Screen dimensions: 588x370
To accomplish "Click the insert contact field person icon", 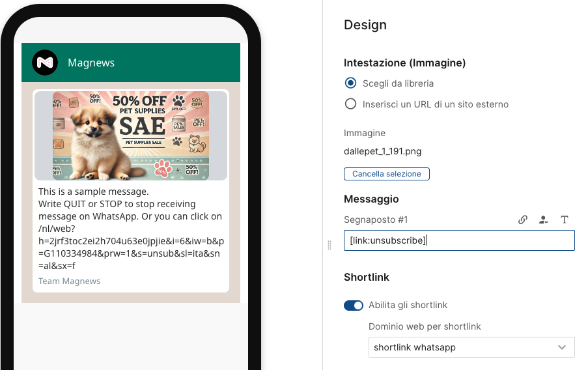I will [x=543, y=220].
